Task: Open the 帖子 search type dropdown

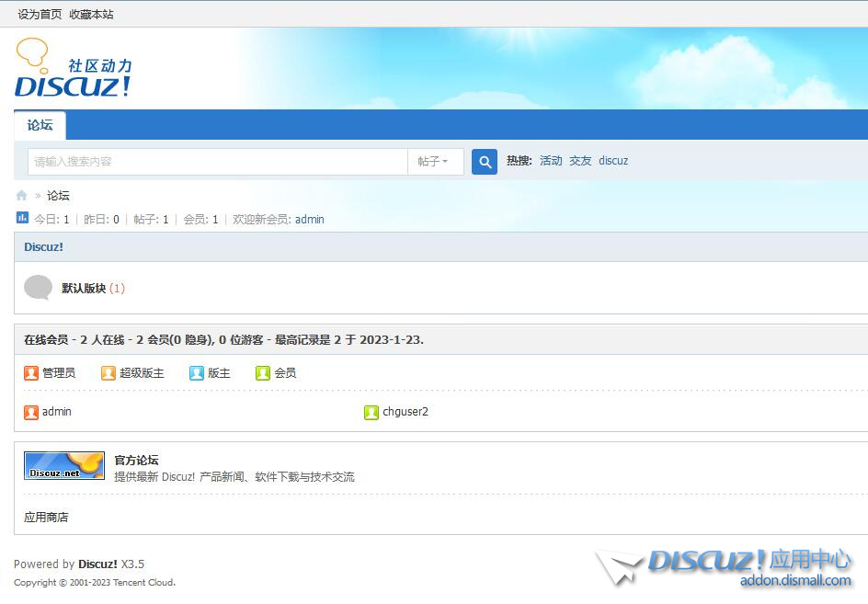Action: point(433,162)
